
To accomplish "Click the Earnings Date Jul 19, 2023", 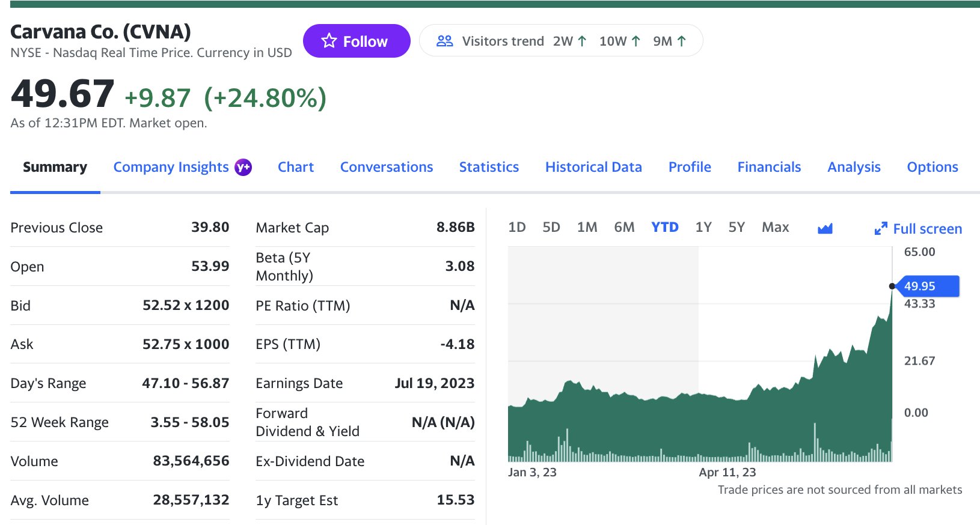I will [435, 383].
